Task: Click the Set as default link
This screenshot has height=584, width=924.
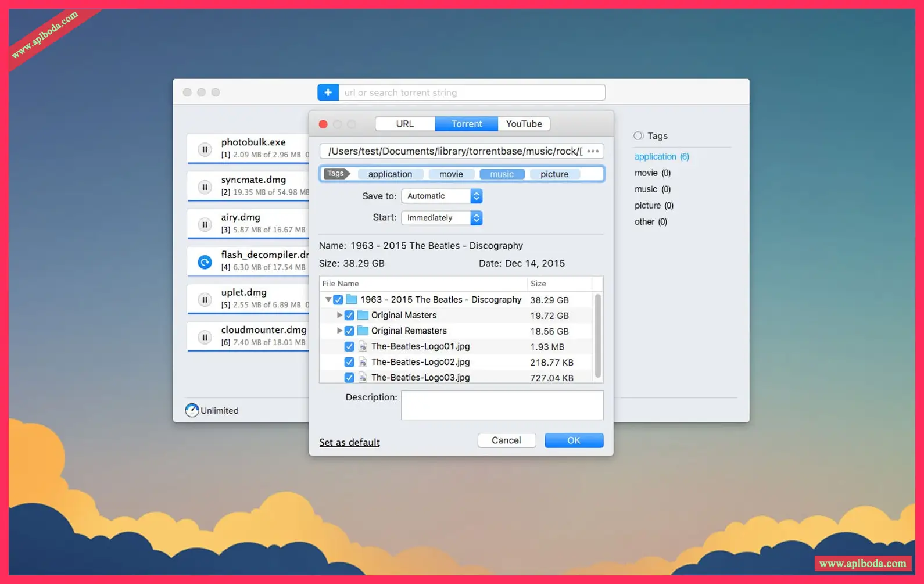Action: [x=349, y=442]
